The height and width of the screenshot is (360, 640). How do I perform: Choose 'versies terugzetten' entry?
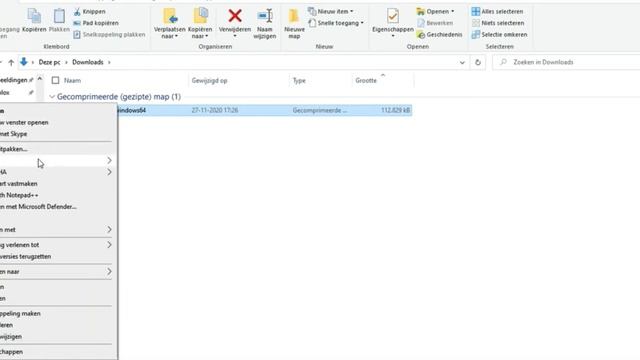tap(26, 256)
